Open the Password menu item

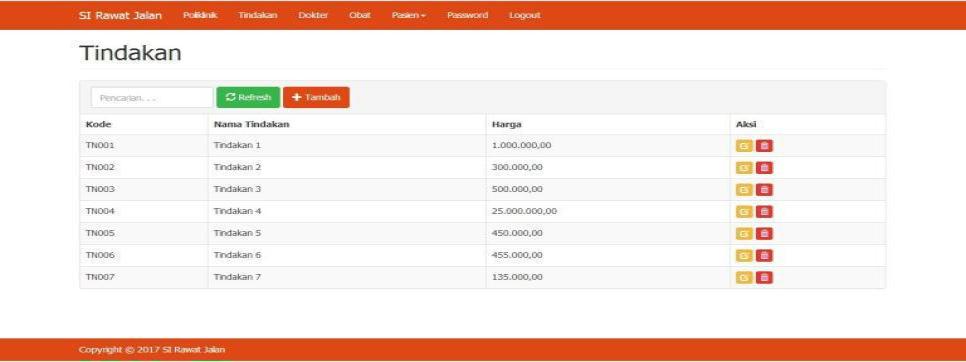point(468,15)
